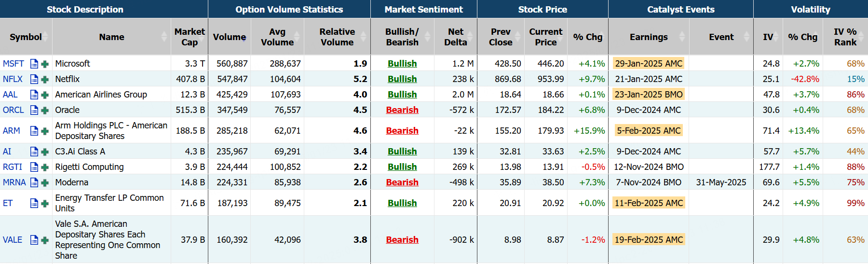
Task: Open the Bullish link for Microsoft
Action: pyautogui.click(x=402, y=64)
